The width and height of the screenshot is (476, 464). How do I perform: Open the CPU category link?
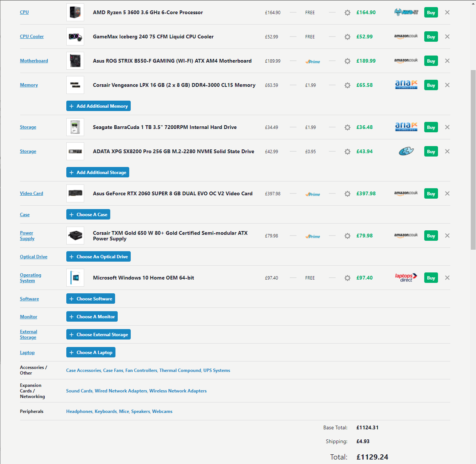[24, 12]
